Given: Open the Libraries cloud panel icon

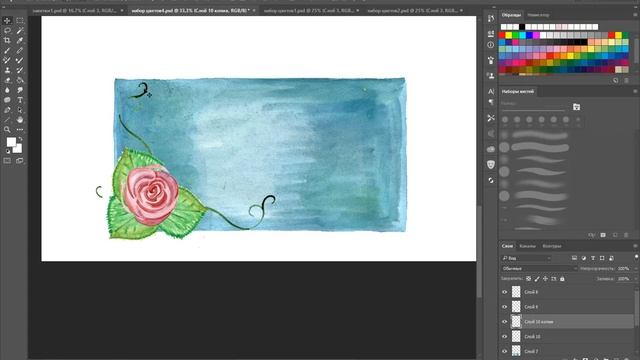Looking at the screenshot, I should coord(491,149).
